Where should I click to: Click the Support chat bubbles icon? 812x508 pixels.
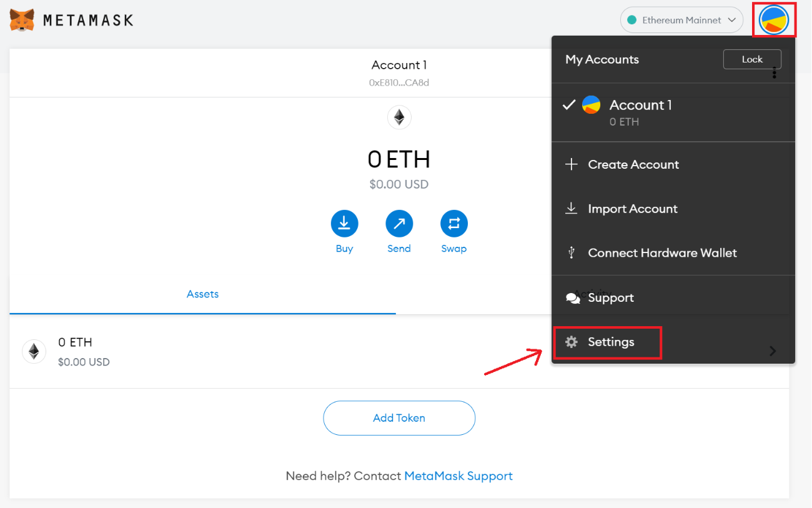coord(572,298)
